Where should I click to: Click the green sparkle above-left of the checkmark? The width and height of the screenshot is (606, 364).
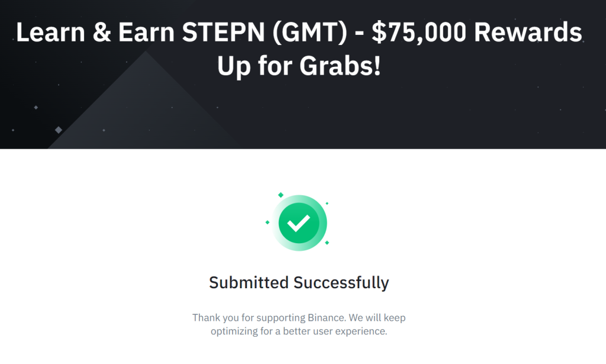pyautogui.click(x=281, y=195)
